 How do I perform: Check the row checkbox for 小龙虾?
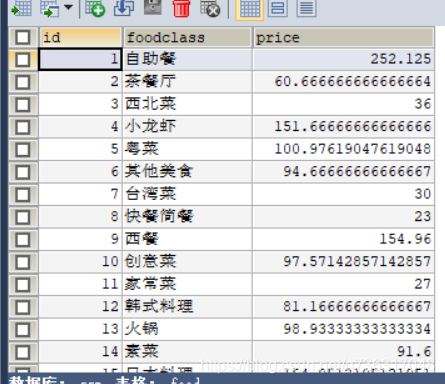23,127
